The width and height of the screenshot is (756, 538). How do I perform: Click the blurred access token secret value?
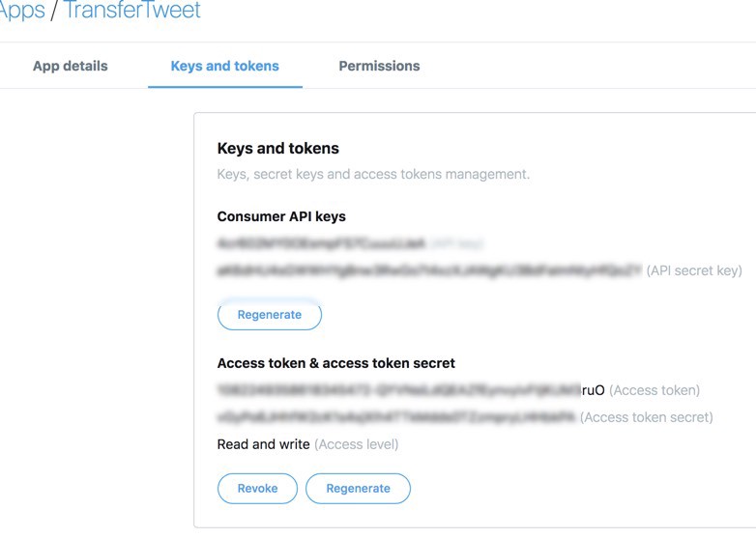396,418
